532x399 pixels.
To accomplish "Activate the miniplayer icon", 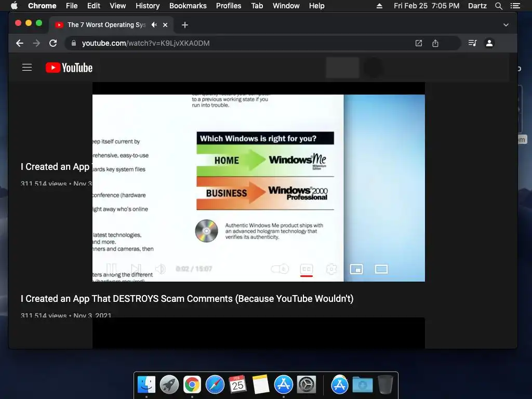I will click(x=356, y=270).
